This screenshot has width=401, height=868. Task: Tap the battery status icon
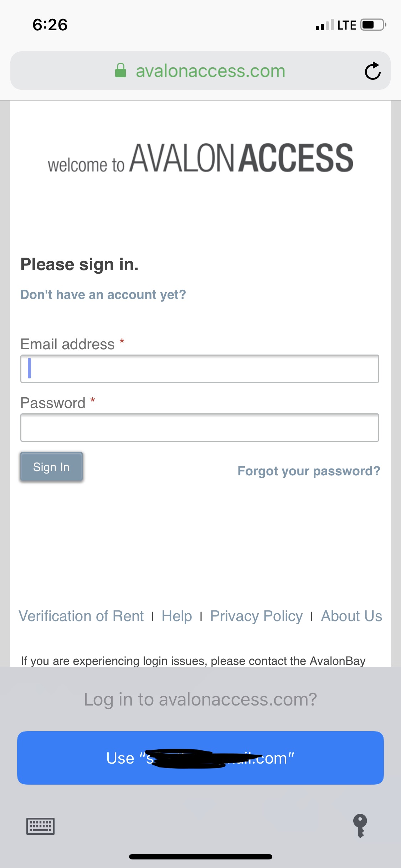tap(373, 25)
